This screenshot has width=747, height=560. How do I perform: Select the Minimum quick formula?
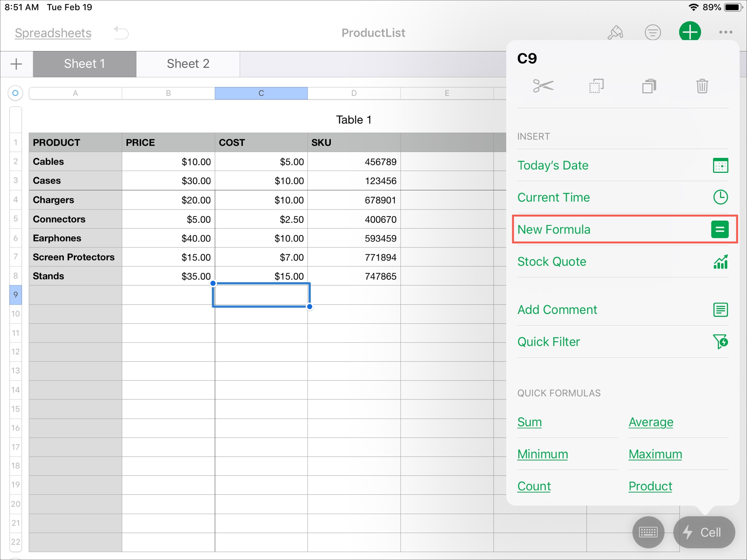click(542, 454)
